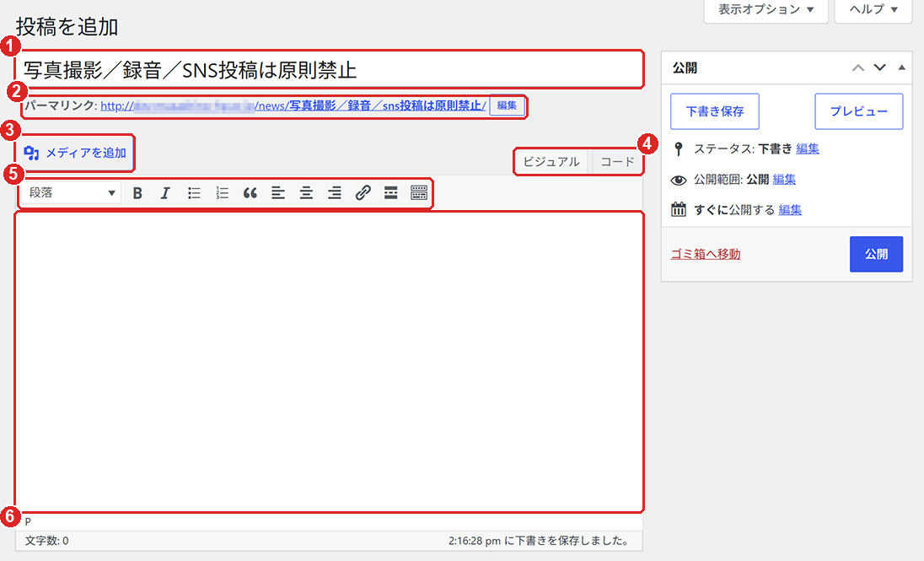Edit the permalink slug with the 編集 button
Screen dimensions: 924x561
(507, 105)
